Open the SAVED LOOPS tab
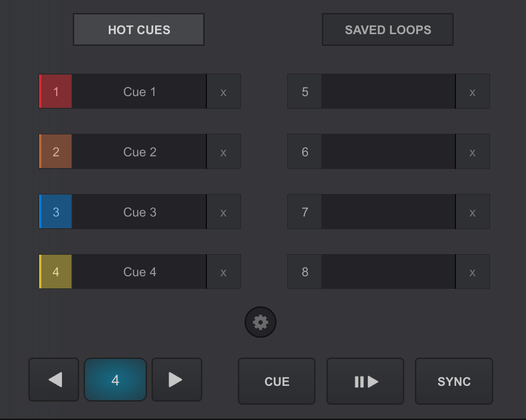This screenshot has width=526, height=420. click(388, 30)
